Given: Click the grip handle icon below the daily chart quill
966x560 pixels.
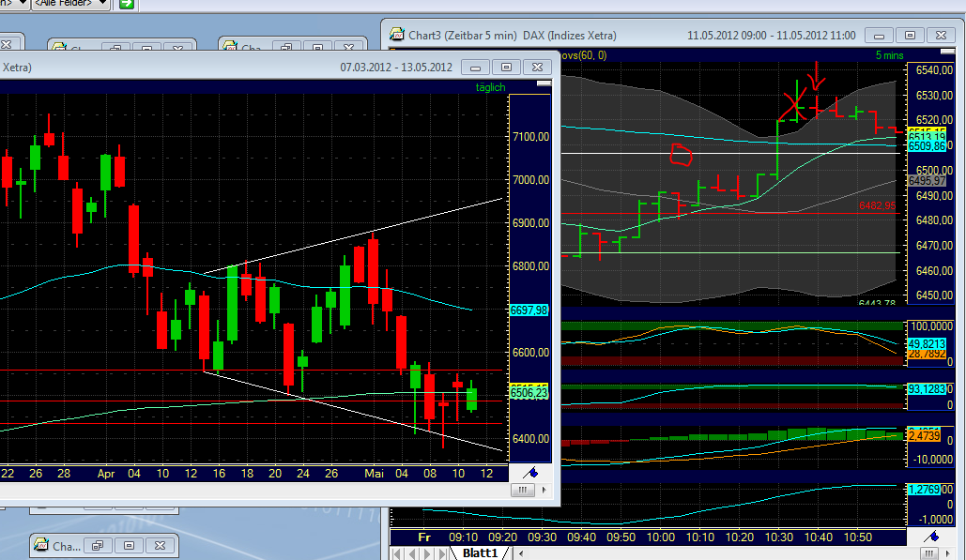Looking at the screenshot, I should (x=523, y=490).
